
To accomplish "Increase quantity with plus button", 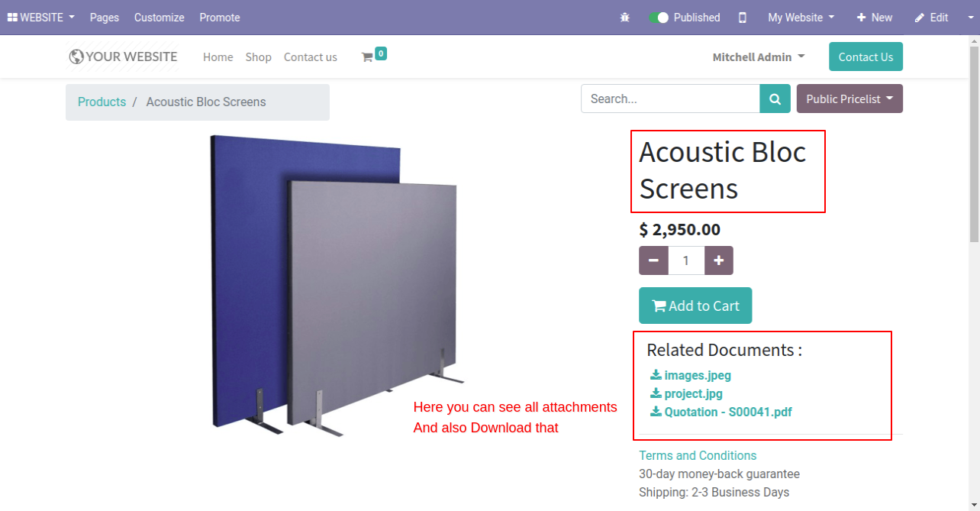I will pos(718,260).
